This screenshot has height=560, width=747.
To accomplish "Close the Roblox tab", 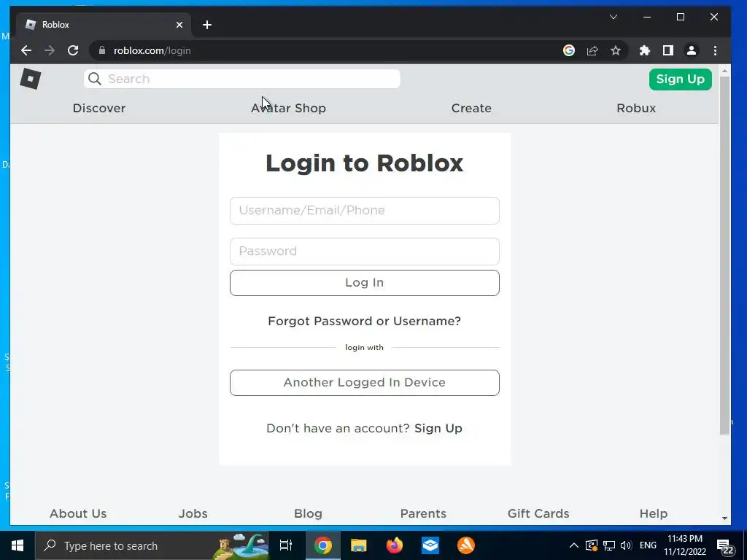I will point(179,25).
